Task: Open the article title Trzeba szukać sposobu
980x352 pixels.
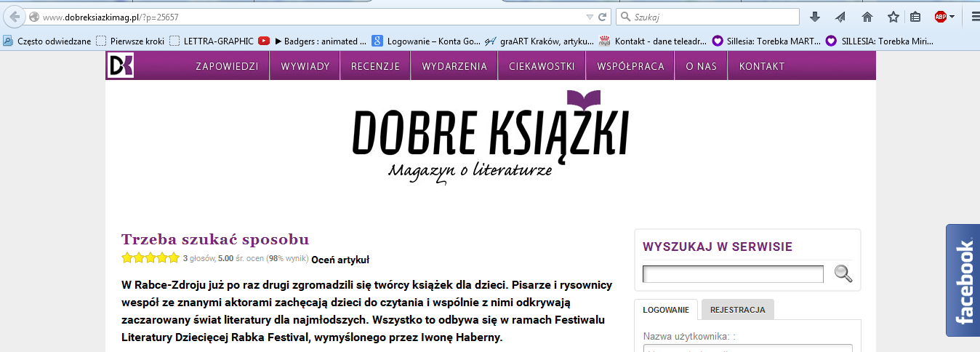Action: click(215, 239)
